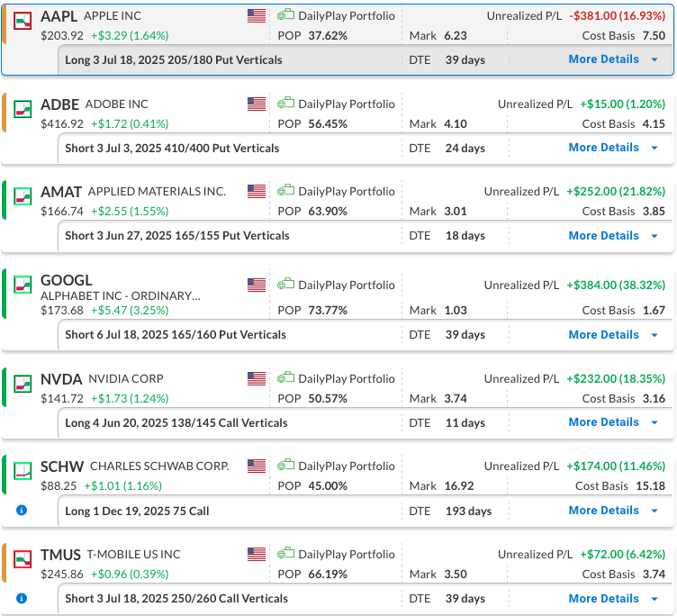Viewport: 677px width, 616px height.
Task: Click the US flag icon for GOOGL
Action: tap(257, 285)
